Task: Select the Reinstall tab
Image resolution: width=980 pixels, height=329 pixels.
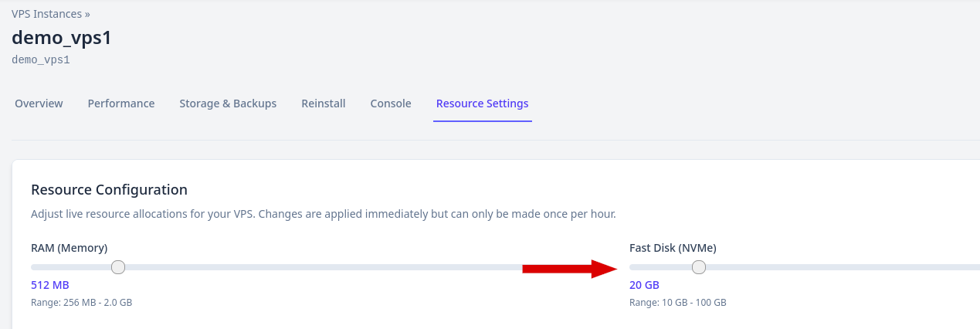Action: coord(324,103)
